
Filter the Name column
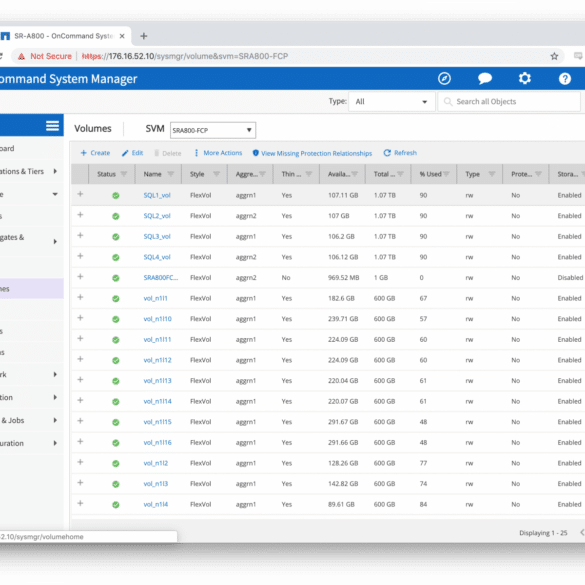click(x=171, y=174)
